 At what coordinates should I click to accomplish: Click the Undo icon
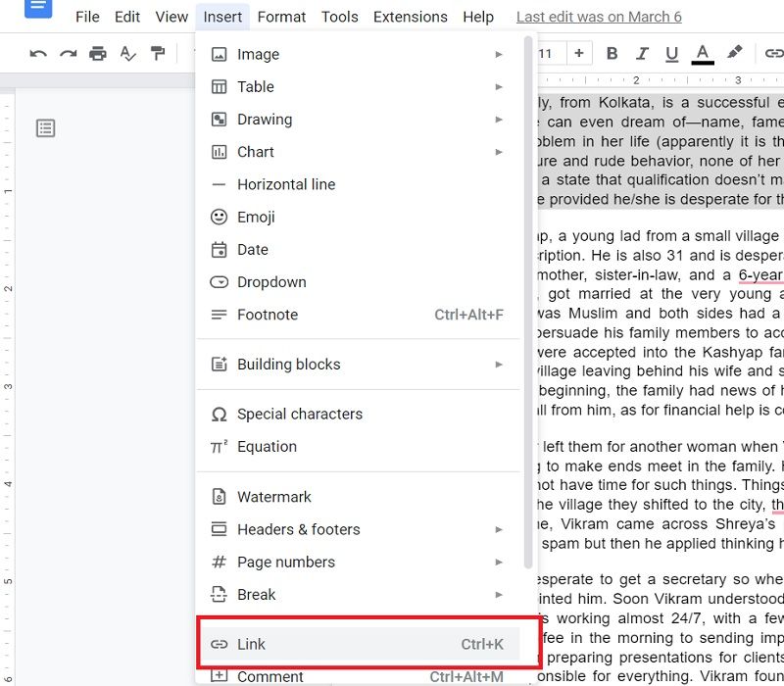[38, 54]
